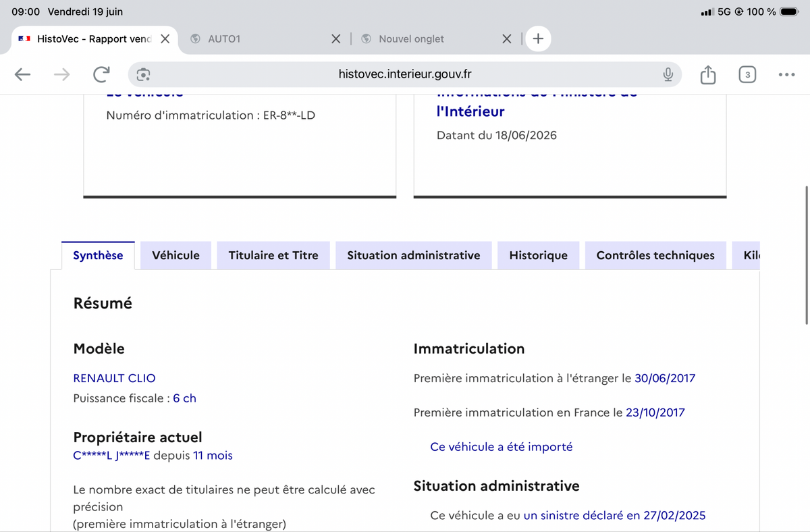Tap the microphone voice search icon
This screenshot has height=532, width=810.
[668, 74]
